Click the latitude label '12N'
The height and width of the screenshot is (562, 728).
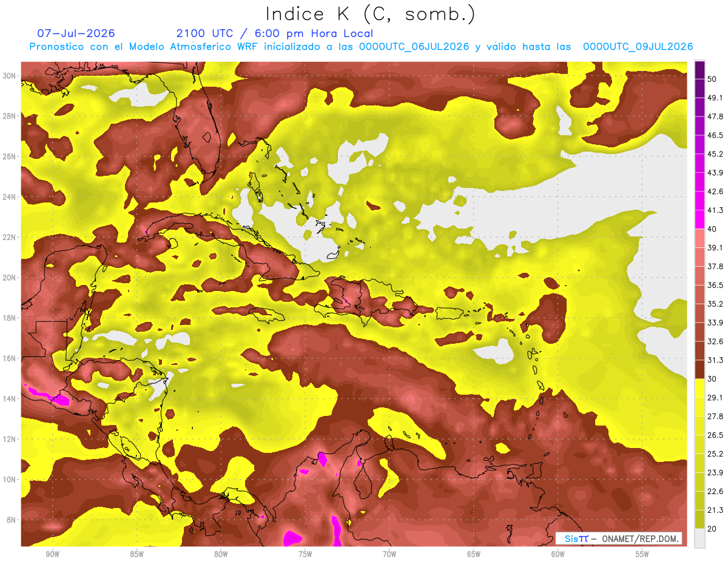click(x=10, y=439)
